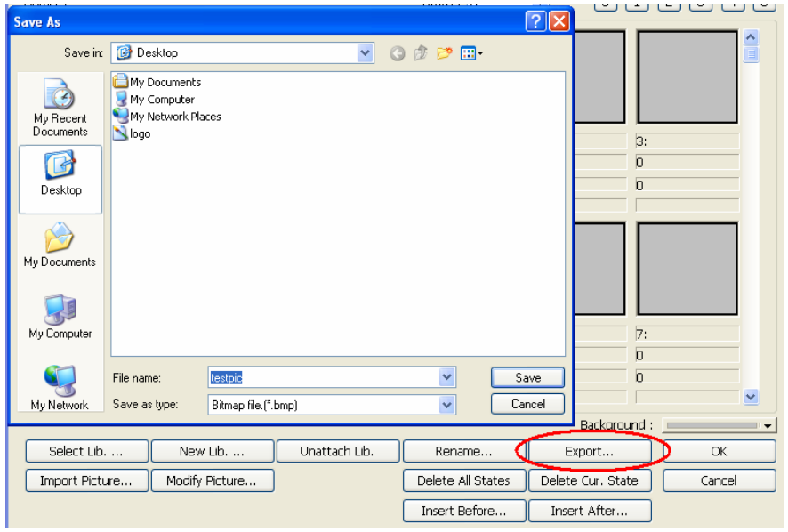
Task: Click the Rename button
Action: click(464, 451)
